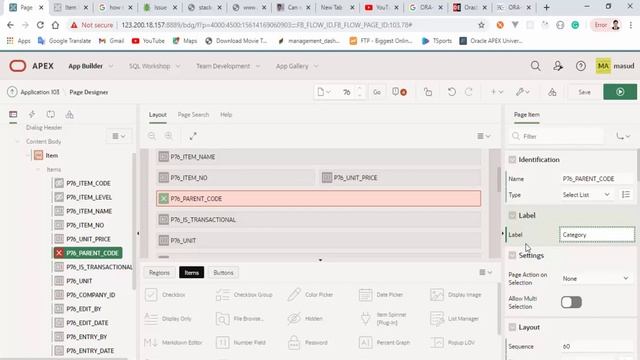Screen dimensions: 640x360
Task: Open the shared components toolbar icon
Action: point(552,92)
